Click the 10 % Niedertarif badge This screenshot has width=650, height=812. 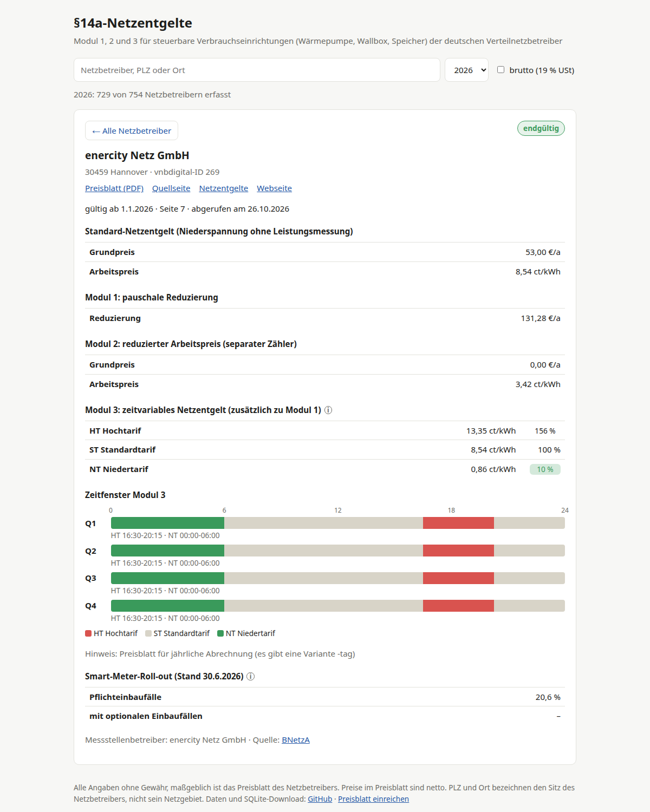(545, 469)
